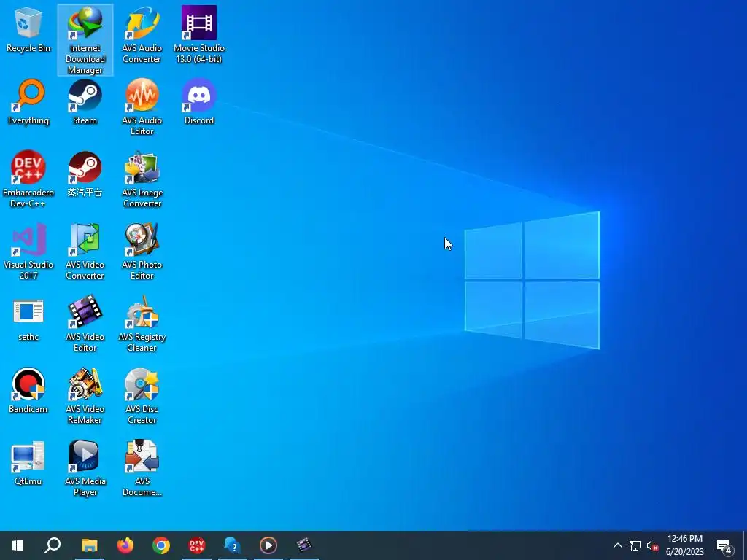
Task: Open File Explorer from the taskbar
Action: click(89, 545)
